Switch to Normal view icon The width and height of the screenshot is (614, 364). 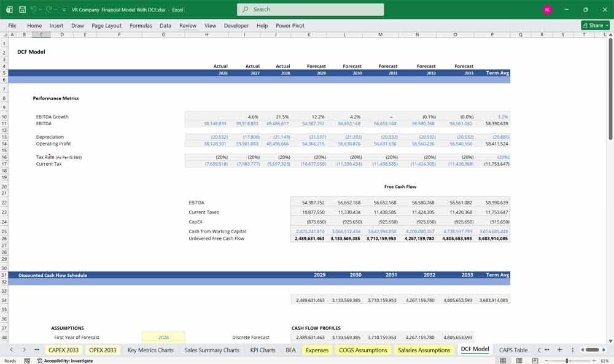pos(503,360)
